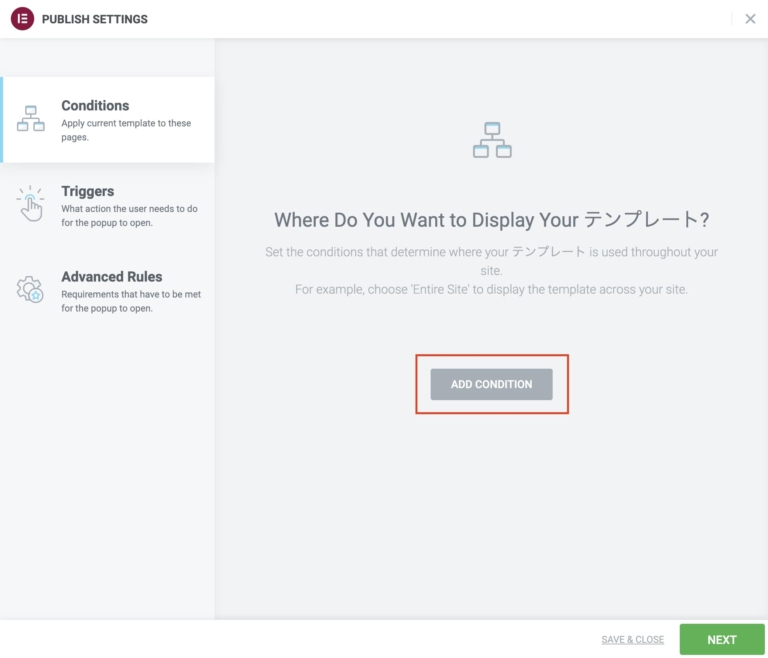Click the Triggers hand-pointer icon

pos(31,204)
